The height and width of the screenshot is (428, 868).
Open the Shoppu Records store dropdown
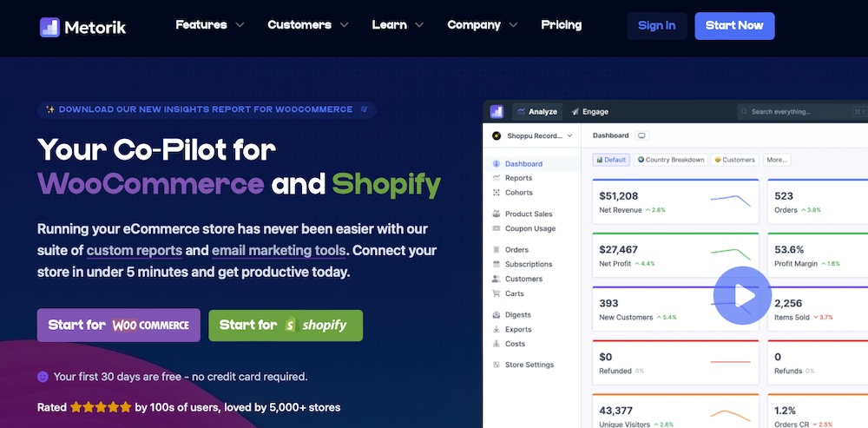point(532,135)
